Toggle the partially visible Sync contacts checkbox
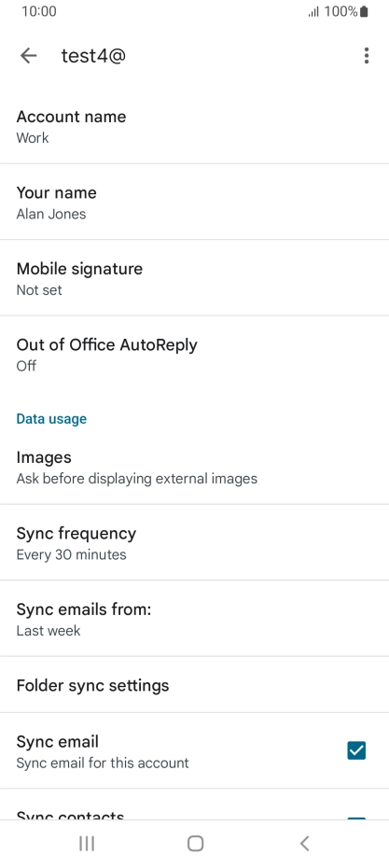This screenshot has height=868, width=389. click(356, 819)
